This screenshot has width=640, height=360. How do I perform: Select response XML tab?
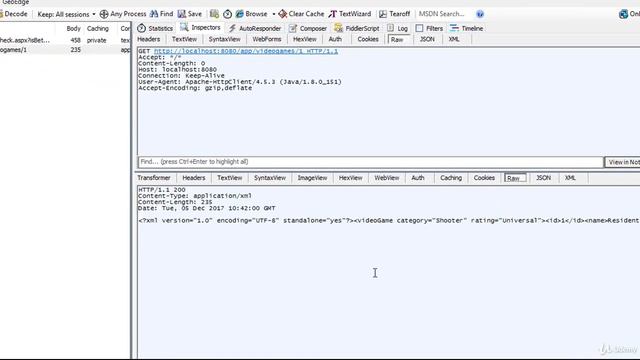[x=570, y=178]
